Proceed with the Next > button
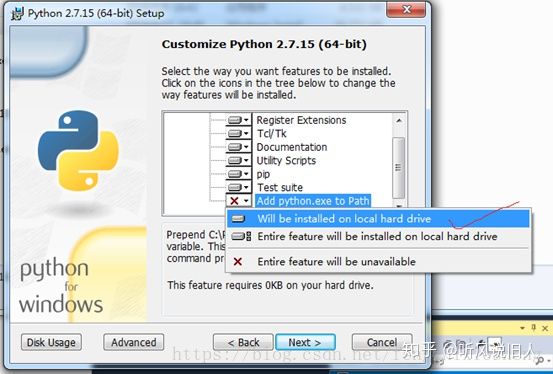The width and height of the screenshot is (553, 374). [x=305, y=342]
